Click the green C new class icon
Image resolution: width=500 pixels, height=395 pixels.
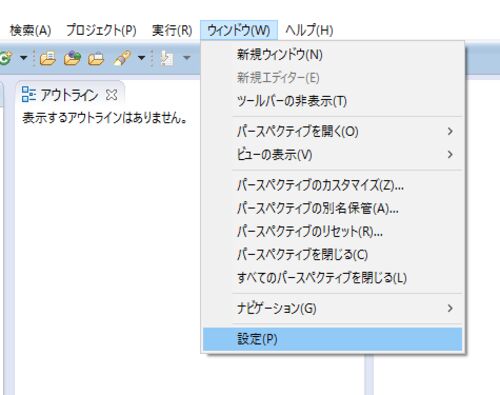(x=6, y=58)
